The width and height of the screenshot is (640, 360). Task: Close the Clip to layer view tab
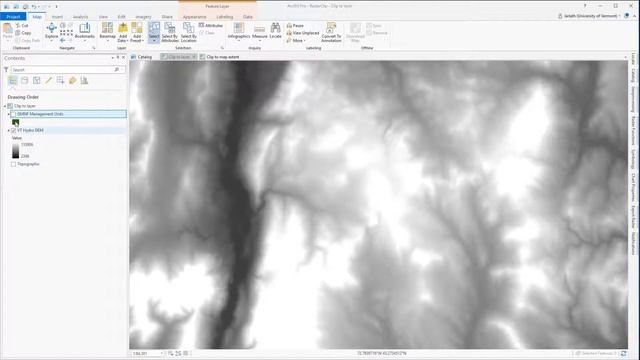point(194,57)
